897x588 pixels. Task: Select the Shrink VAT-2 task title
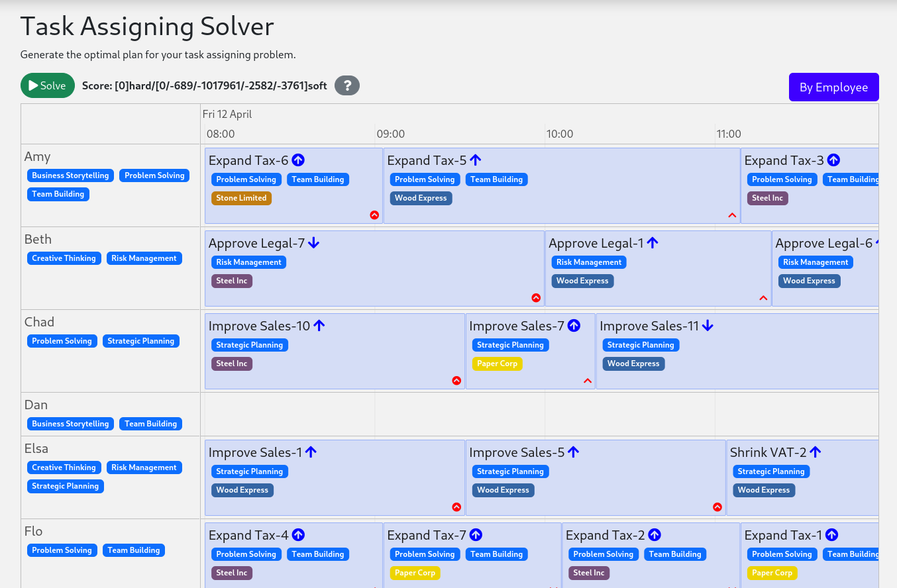[x=768, y=452]
